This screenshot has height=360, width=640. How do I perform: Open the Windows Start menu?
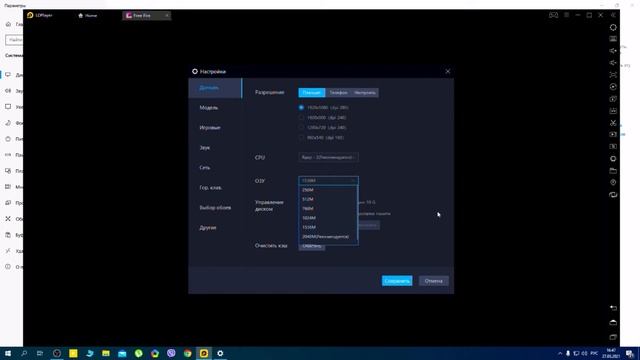8,353
